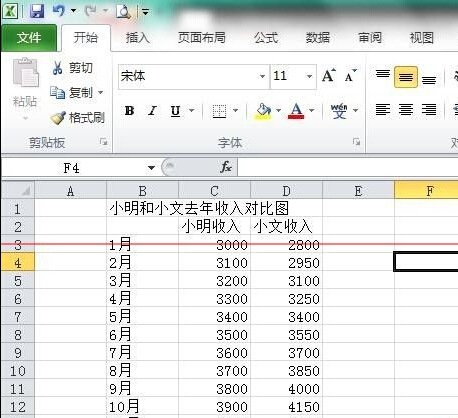The image size is (458, 418).
Task: Select the highlighted column F header
Action: coord(426,191)
